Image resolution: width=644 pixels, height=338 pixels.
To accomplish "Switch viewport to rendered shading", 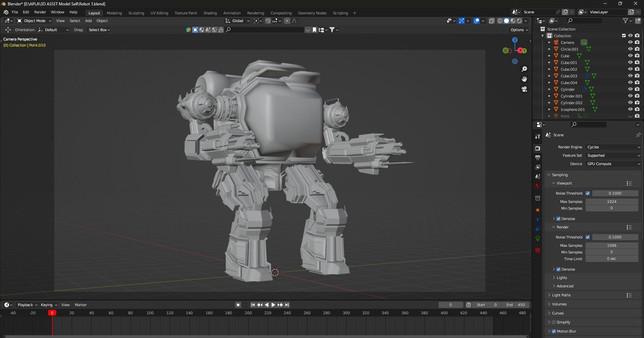I will pos(519,21).
